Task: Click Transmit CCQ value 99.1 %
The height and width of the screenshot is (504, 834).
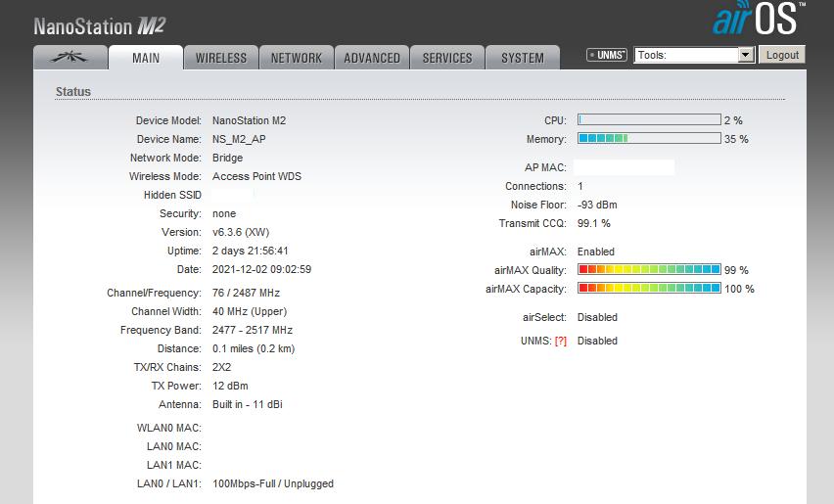Action: pos(593,223)
